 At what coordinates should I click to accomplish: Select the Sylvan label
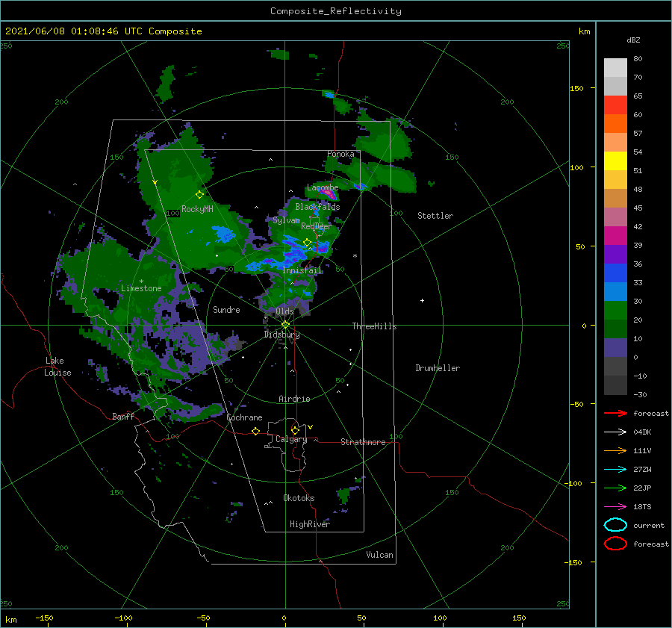286,220
